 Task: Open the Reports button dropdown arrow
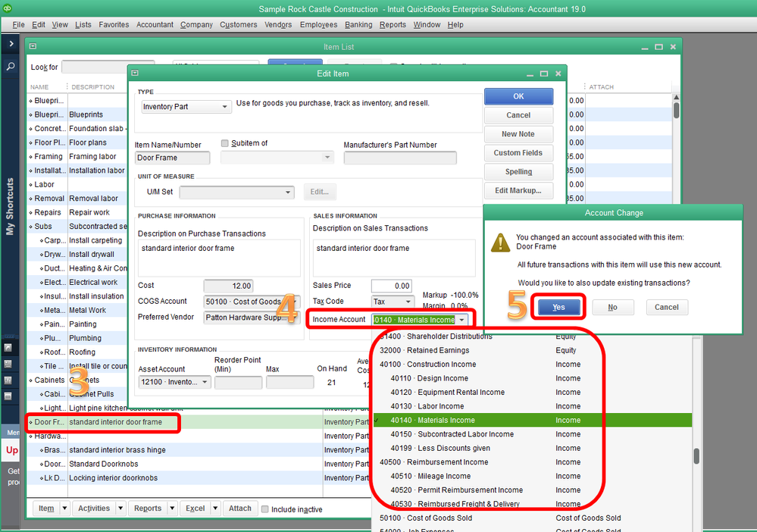tap(172, 509)
